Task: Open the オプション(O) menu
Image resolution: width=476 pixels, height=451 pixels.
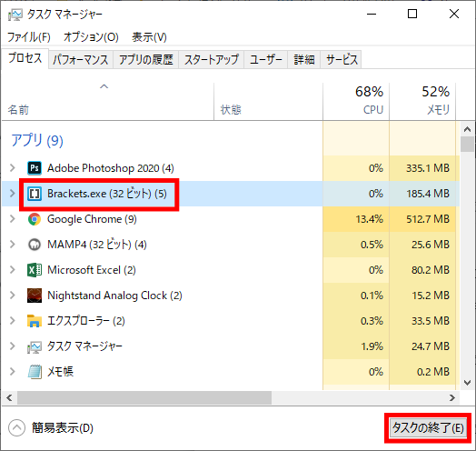Action: click(91, 37)
